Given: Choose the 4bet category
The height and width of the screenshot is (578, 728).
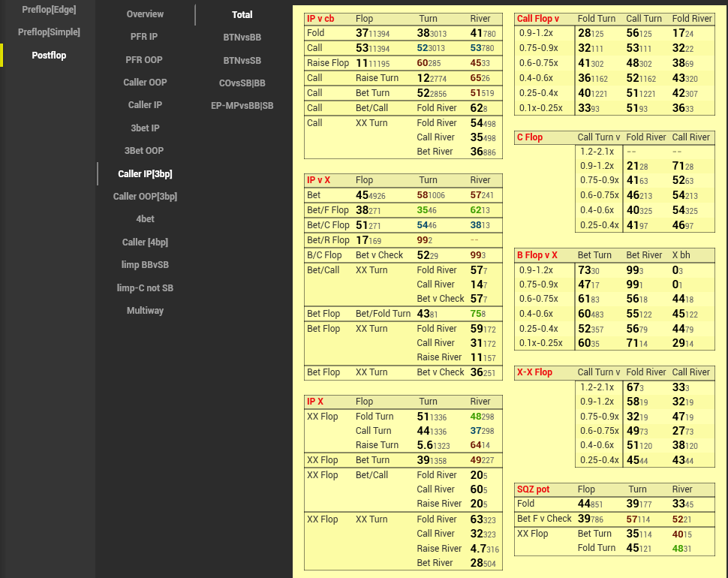Looking at the screenshot, I should click(x=145, y=219).
